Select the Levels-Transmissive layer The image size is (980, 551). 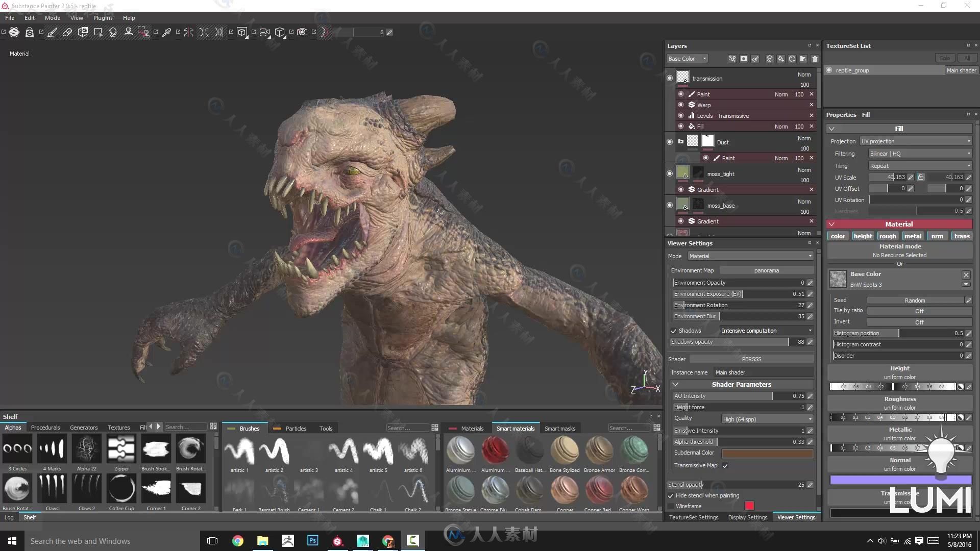click(724, 115)
